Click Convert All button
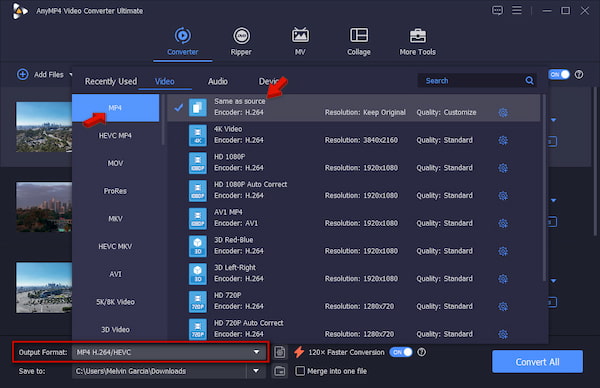The image size is (600, 388). 537,362
